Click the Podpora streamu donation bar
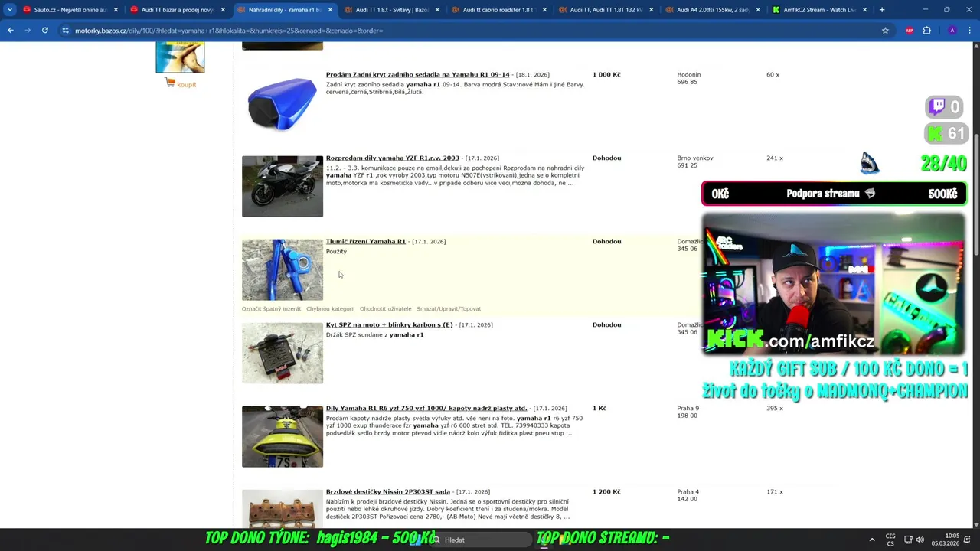 click(x=834, y=194)
